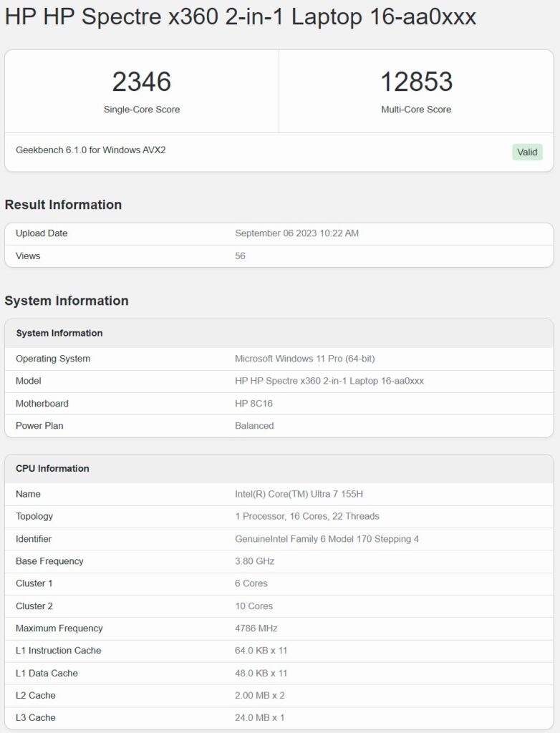The image size is (560, 733).
Task: Click the System Information table header
Action: click(x=59, y=333)
